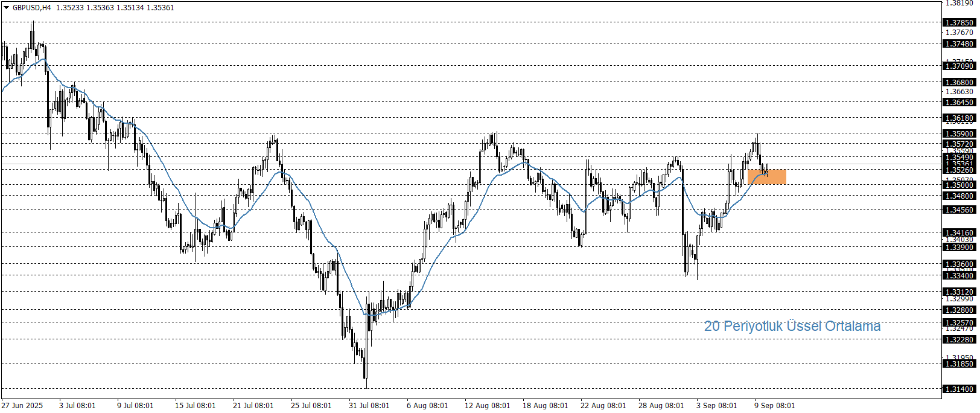The height and width of the screenshot is (413, 980).
Task: Click the '9 Sep 08:01' time axis label
Action: tap(774, 406)
